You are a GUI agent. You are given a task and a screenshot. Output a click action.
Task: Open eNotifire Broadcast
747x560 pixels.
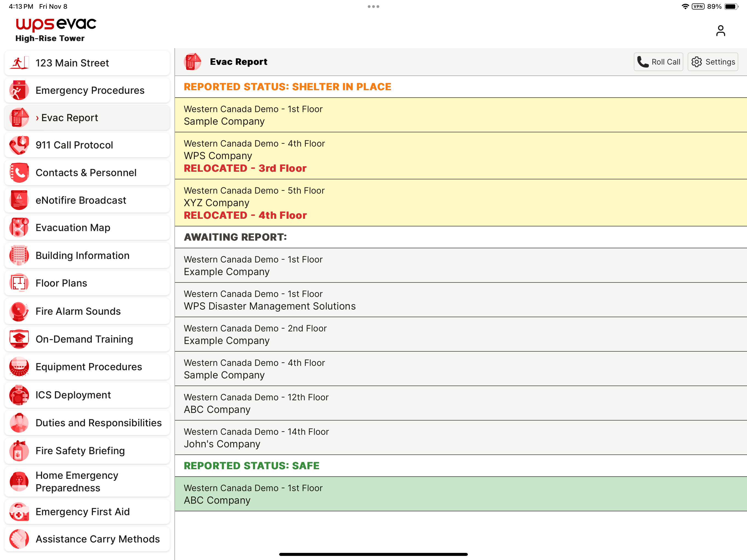(87, 200)
